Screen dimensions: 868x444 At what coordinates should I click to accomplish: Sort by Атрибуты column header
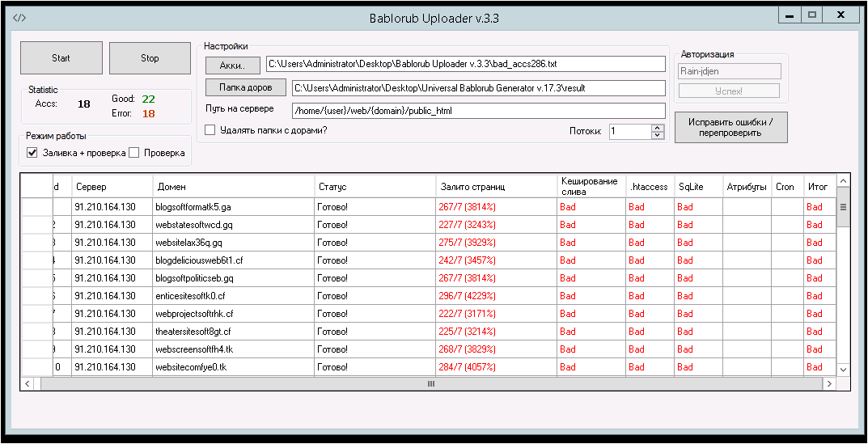[x=747, y=187]
